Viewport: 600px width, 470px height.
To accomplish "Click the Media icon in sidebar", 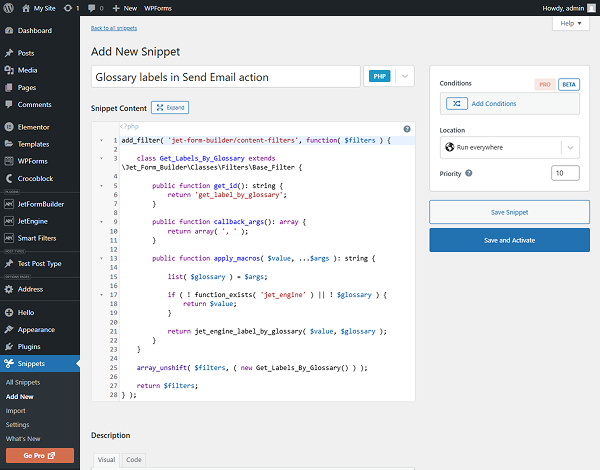I will 9,70.
